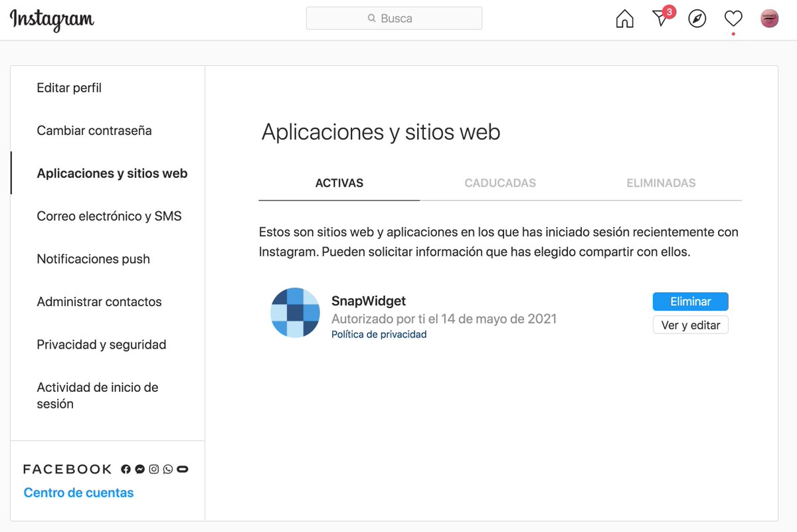Open the profile avatar menu
The image size is (797, 532).
click(769, 19)
